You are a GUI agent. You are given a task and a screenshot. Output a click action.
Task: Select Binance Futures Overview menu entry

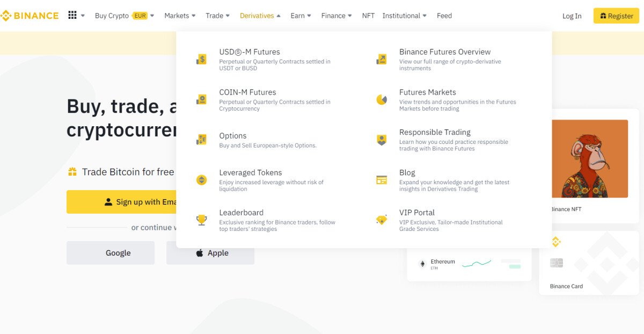444,52
